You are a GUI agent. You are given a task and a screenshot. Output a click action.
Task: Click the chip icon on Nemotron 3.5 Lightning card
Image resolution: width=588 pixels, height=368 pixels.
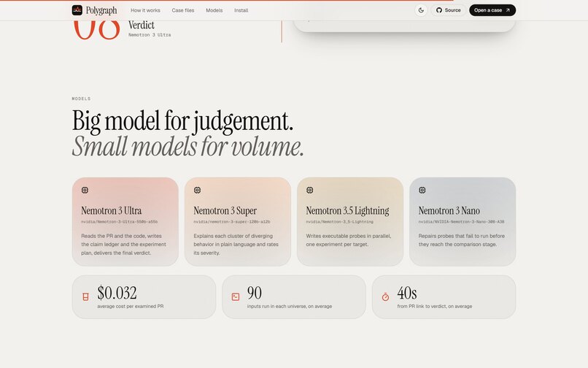pos(310,190)
